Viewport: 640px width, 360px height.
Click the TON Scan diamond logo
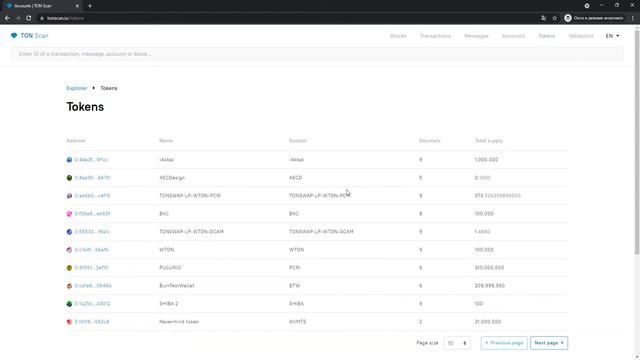[x=14, y=36]
